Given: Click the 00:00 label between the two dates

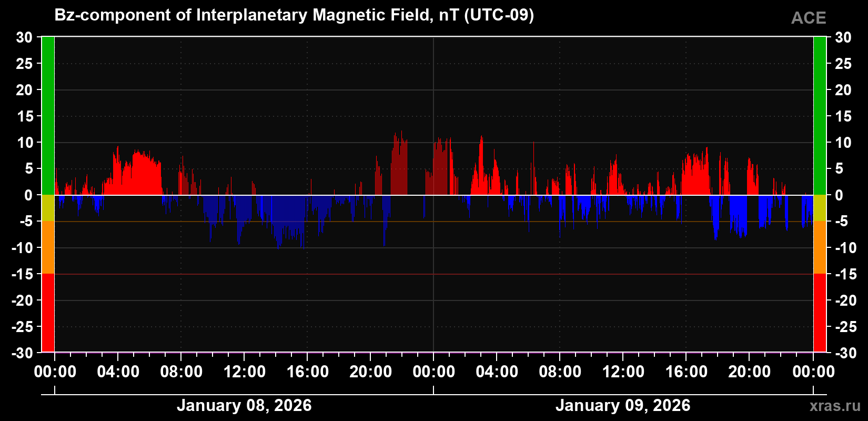Looking at the screenshot, I should (x=433, y=372).
